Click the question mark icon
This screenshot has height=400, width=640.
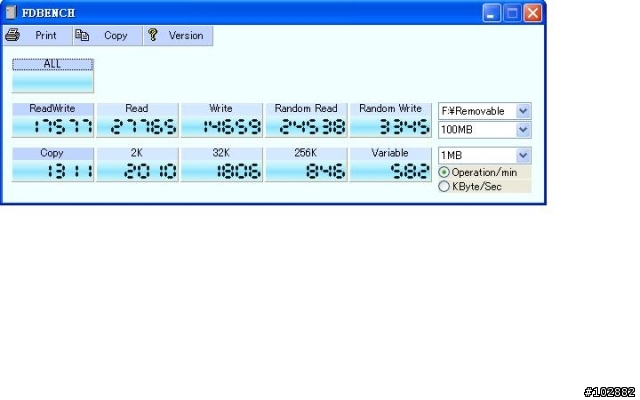coord(153,35)
